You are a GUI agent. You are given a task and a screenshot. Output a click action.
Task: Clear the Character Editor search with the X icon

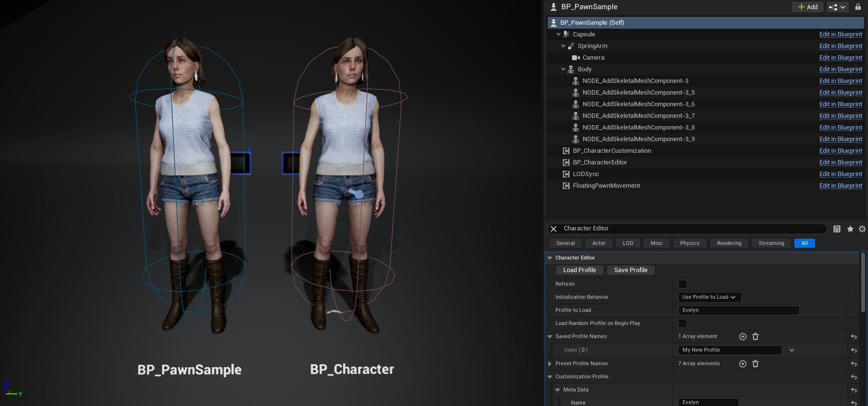(x=554, y=229)
